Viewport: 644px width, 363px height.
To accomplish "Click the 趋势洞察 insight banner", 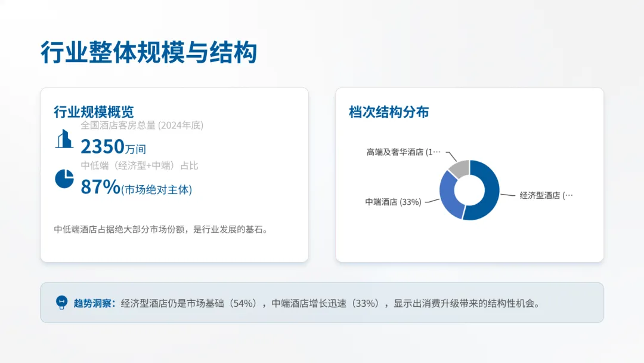I will pos(322,302).
